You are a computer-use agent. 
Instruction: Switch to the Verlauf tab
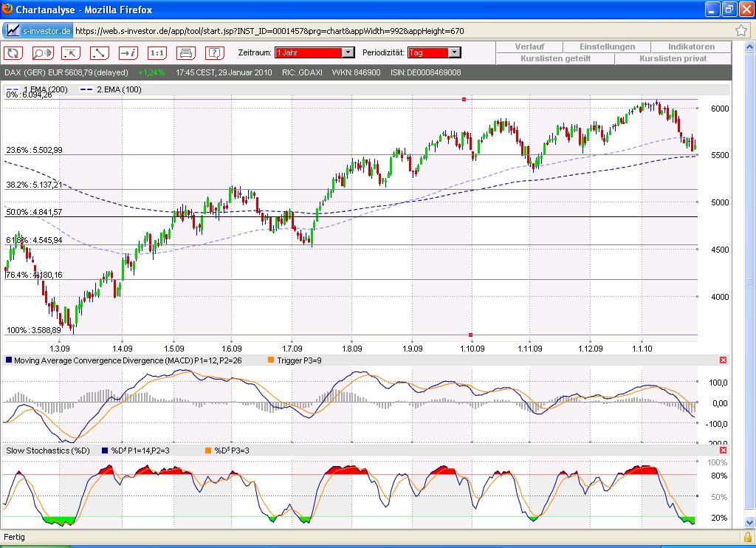tap(529, 47)
